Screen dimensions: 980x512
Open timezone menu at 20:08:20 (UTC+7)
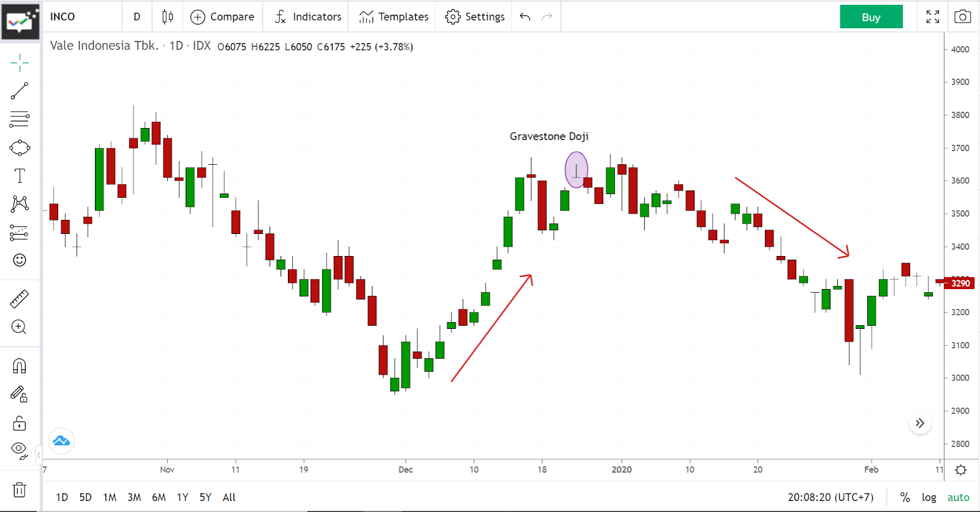[x=831, y=497]
